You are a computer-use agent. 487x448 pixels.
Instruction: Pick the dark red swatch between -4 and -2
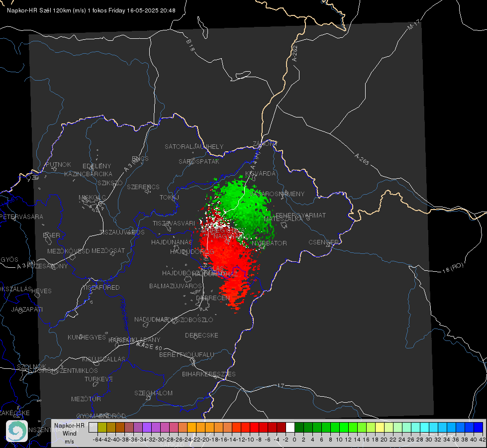point(281,427)
